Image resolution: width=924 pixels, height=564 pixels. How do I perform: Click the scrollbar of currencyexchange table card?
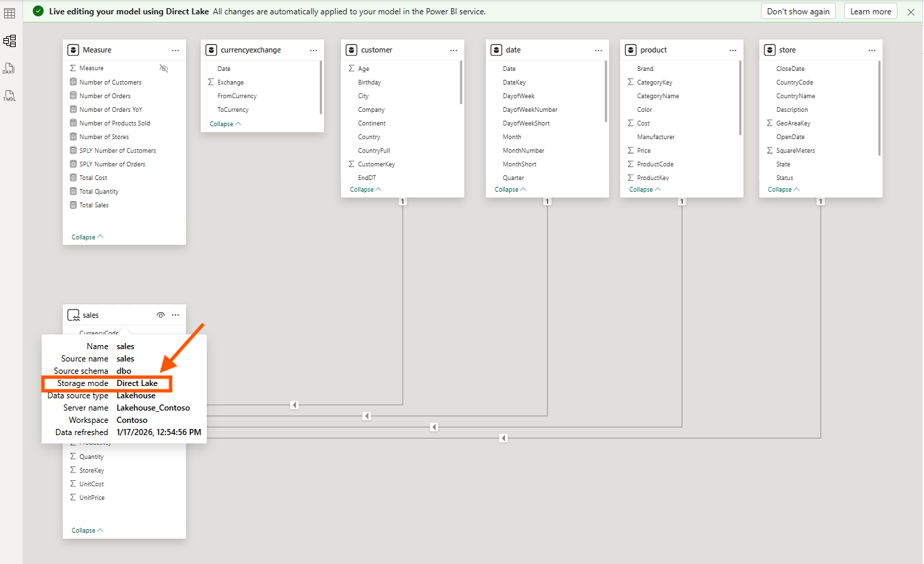(x=321, y=87)
